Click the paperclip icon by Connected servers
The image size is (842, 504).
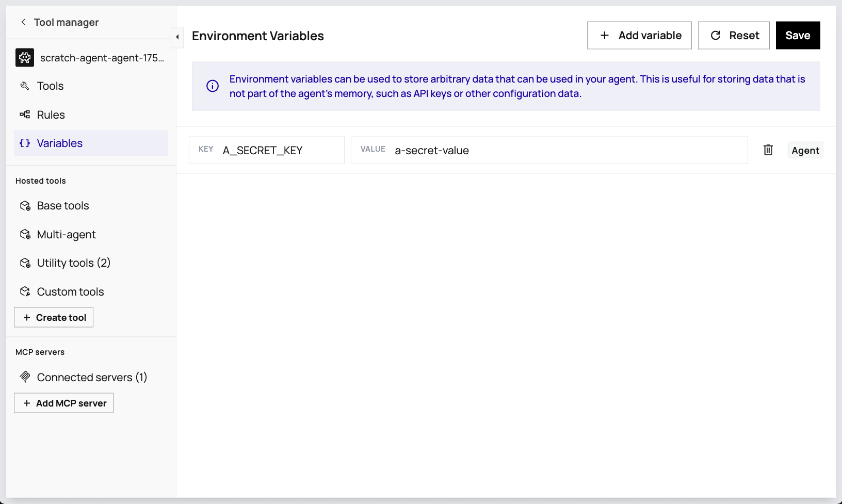(x=25, y=377)
